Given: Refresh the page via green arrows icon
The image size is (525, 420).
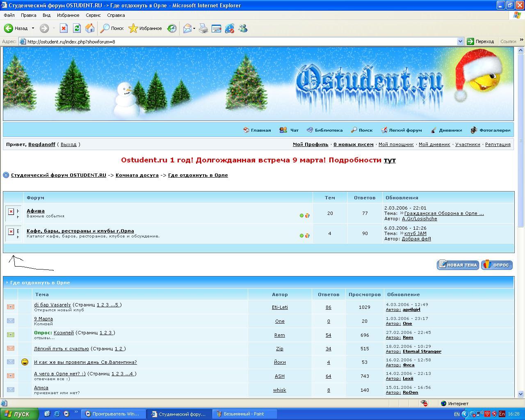Looking at the screenshot, I should (x=77, y=28).
